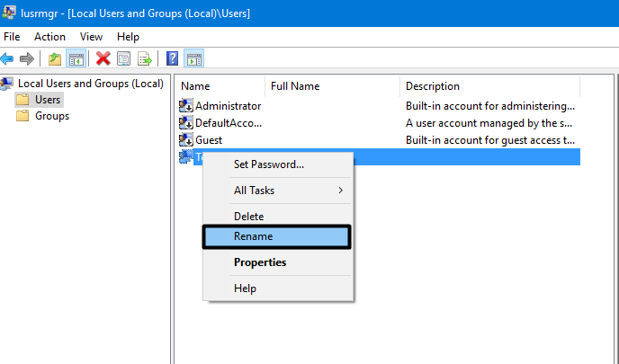Screen dimensions: 619x364
Task: Click the lusrmgr title bar icon
Action: [9, 13]
